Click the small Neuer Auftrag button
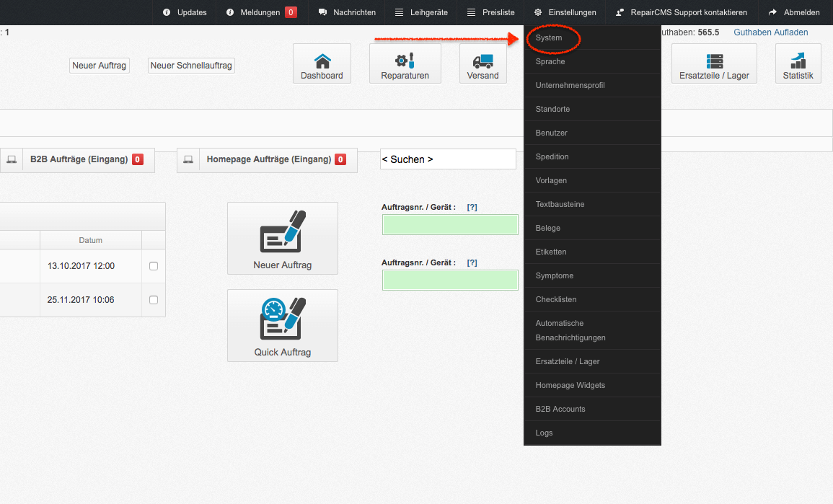833x504 pixels. 100,66
